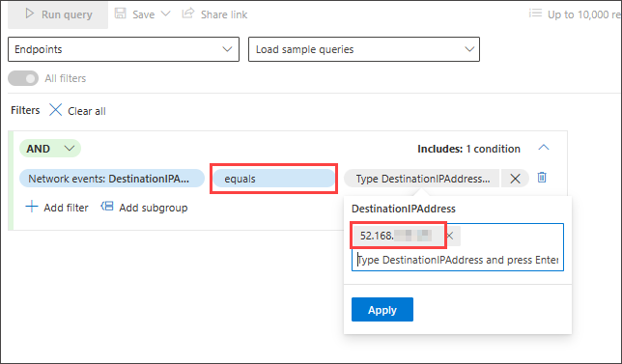This screenshot has width=622, height=364.
Task: Click the Run query play icon
Action: (30, 14)
